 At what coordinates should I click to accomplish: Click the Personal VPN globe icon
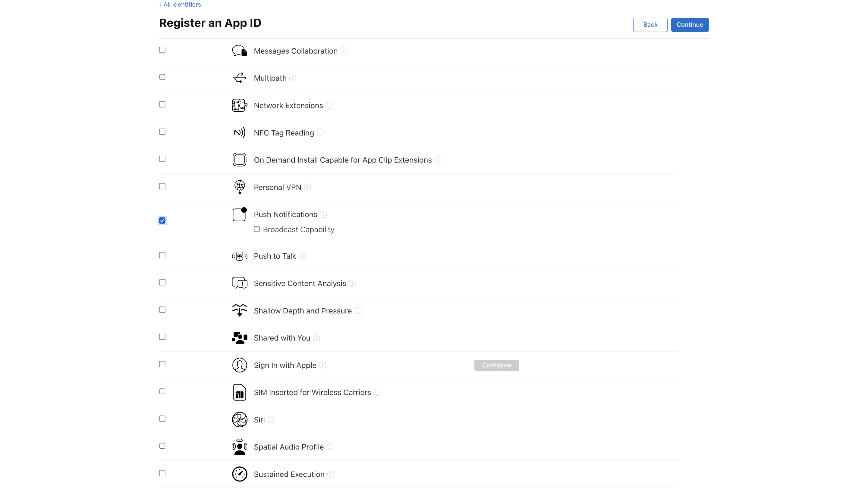(x=240, y=187)
